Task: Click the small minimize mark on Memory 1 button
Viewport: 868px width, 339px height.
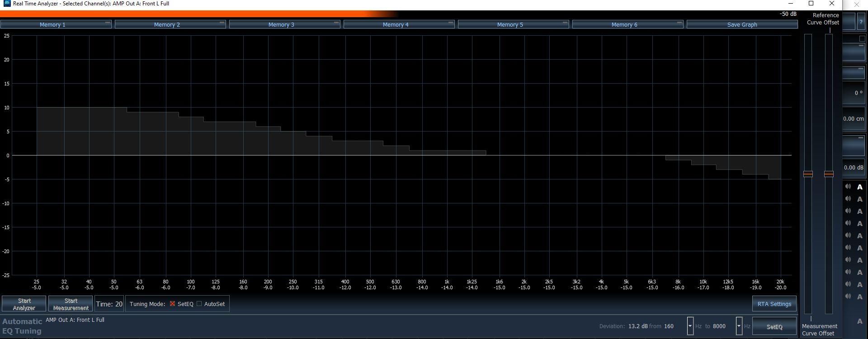Action: [x=108, y=23]
